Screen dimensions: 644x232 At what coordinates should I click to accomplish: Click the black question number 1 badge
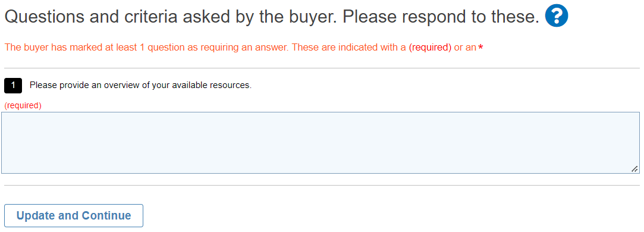[13, 86]
